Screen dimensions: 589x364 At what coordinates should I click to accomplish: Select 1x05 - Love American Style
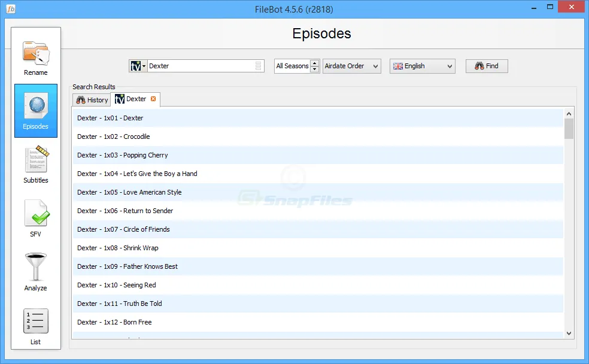pyautogui.click(x=318, y=192)
